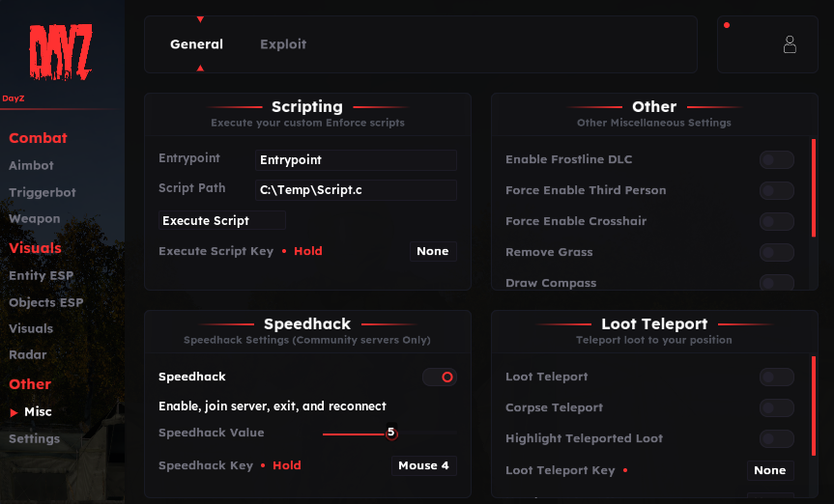Click the Speedhack Value slider handle

391,433
